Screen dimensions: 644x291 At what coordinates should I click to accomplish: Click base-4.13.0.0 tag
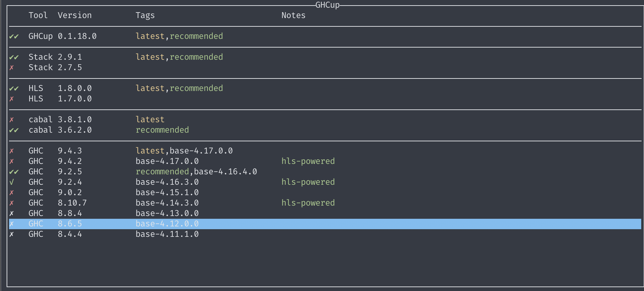coord(167,213)
